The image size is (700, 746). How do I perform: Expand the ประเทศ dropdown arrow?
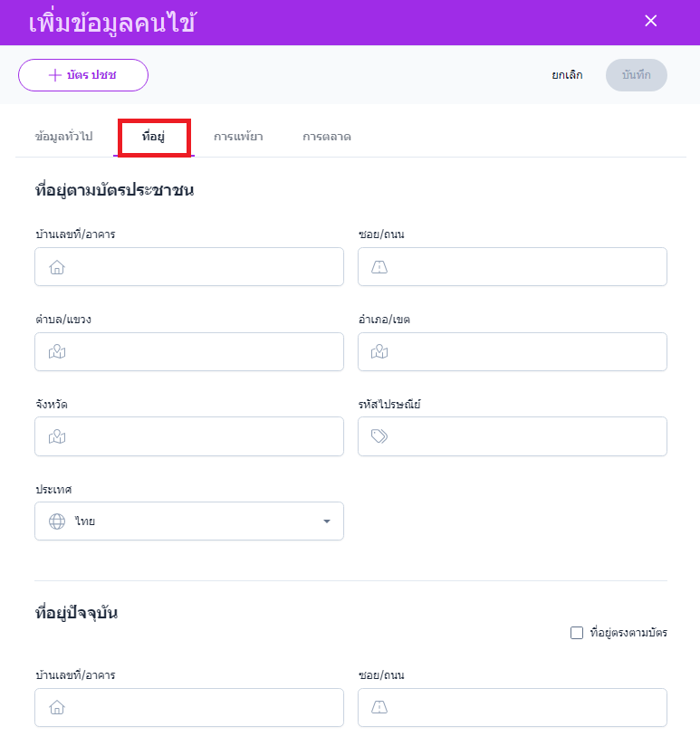327,521
